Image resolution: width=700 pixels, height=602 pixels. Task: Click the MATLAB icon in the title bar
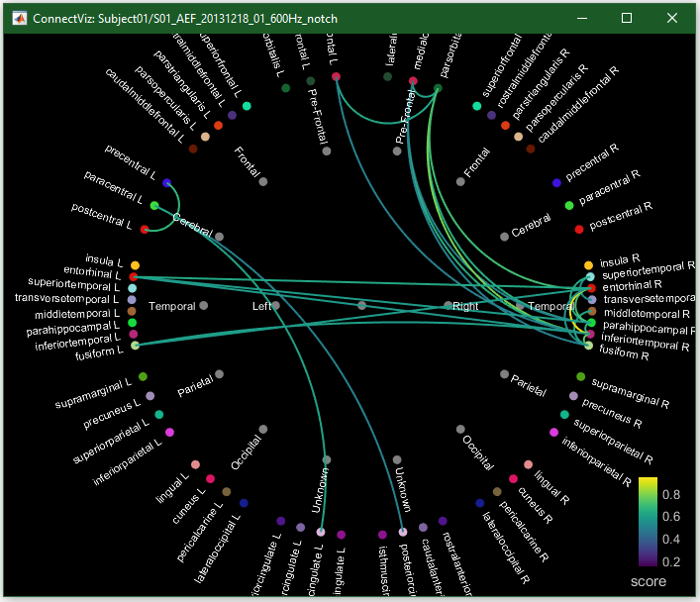click(x=18, y=18)
